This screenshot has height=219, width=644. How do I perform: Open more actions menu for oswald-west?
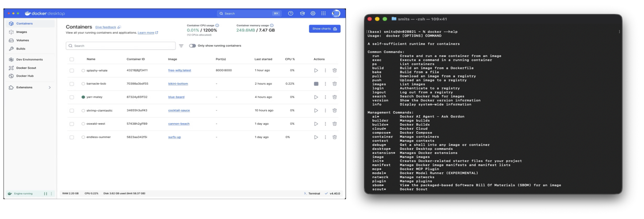(x=325, y=124)
